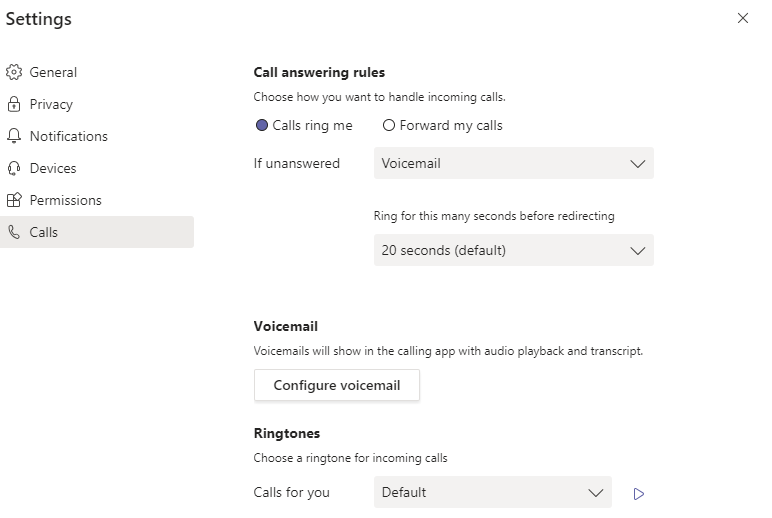The height and width of the screenshot is (518, 772).
Task: Click the Notifications bell icon
Action: click(x=14, y=136)
